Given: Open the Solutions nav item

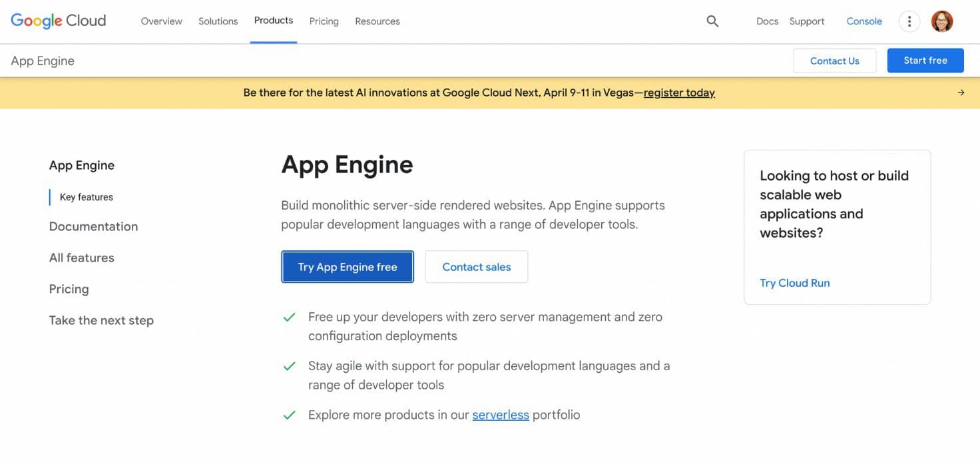Looking at the screenshot, I should tap(218, 21).
